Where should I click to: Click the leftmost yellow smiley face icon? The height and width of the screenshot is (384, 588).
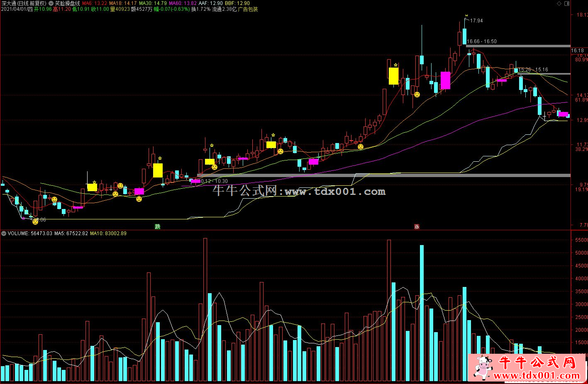(x=54, y=199)
